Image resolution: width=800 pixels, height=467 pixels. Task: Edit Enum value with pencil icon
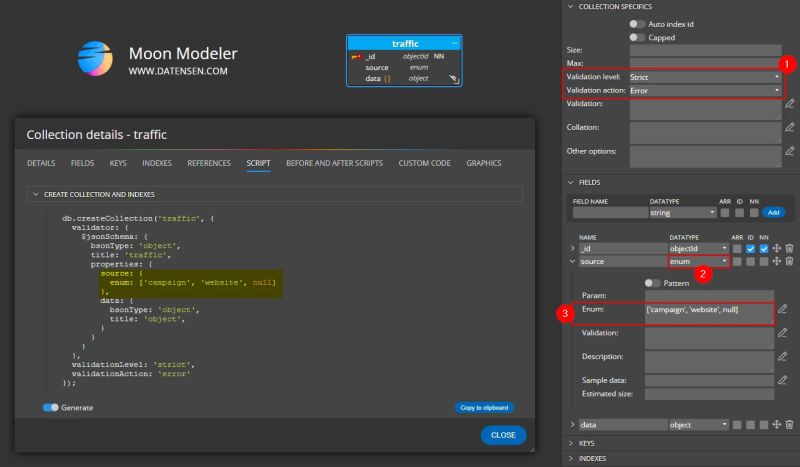pos(782,309)
